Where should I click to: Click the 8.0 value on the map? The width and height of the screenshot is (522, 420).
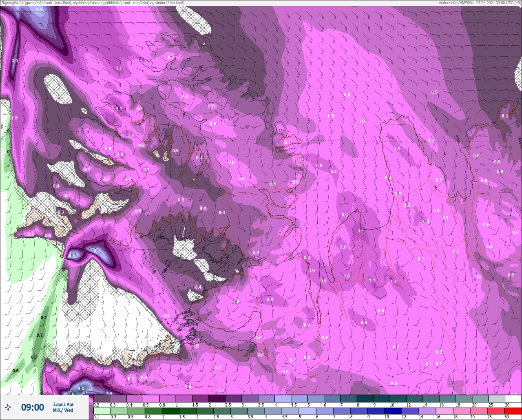[x=81, y=389]
